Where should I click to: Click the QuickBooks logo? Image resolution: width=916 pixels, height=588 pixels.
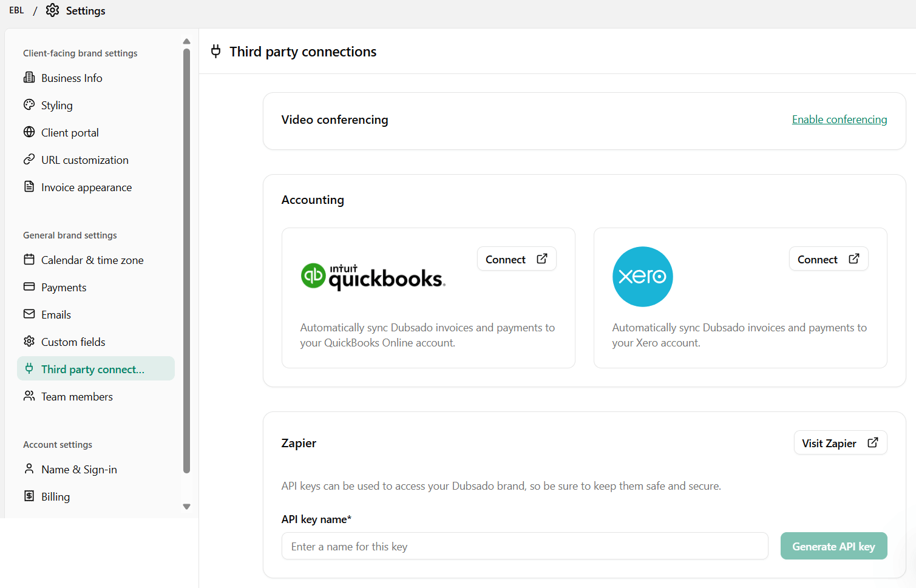(372, 276)
